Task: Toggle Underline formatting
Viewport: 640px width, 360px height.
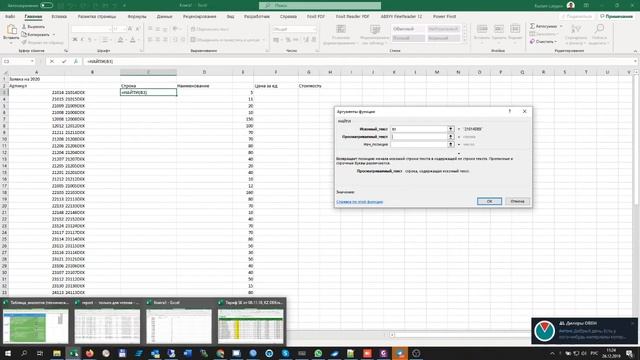Action: coord(90,40)
